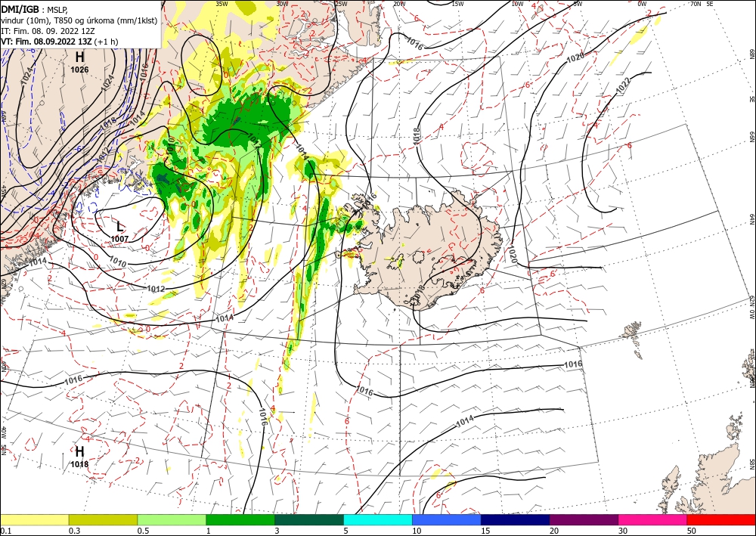Image resolution: width=756 pixels, height=536 pixels.
Task: Click the green 1–3 mm legend swatch
Action: point(240,519)
